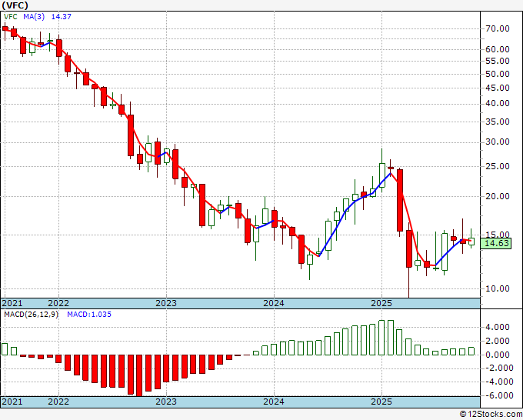Click the 14.63 current price tag
Image resolution: width=523 pixels, height=420 pixels.
[x=496, y=243]
